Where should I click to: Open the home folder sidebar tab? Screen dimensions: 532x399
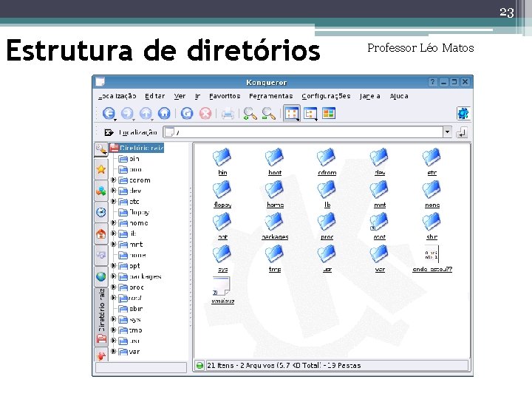[101, 233]
